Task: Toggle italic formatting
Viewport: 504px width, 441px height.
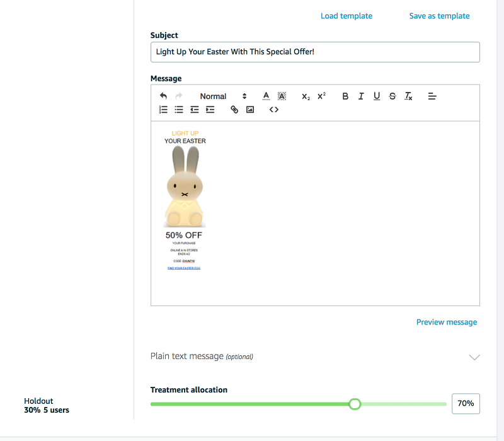Action: pos(361,96)
